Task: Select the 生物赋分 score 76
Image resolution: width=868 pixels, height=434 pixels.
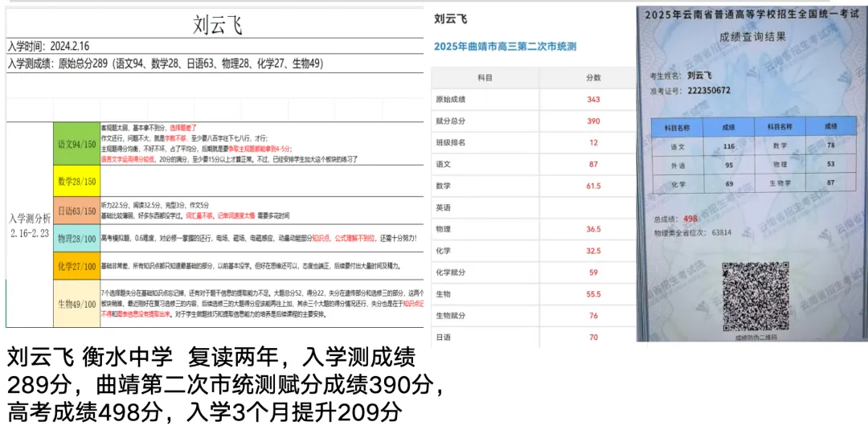Action: pos(593,316)
